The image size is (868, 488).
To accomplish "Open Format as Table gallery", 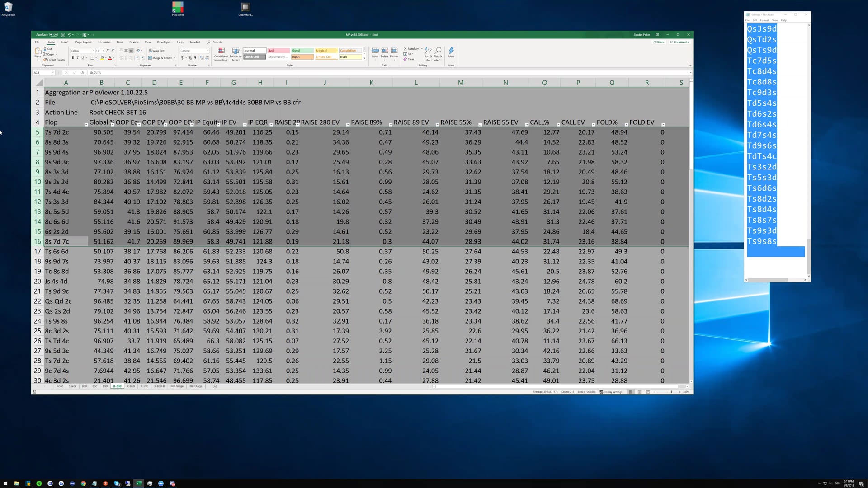I will [x=236, y=55].
